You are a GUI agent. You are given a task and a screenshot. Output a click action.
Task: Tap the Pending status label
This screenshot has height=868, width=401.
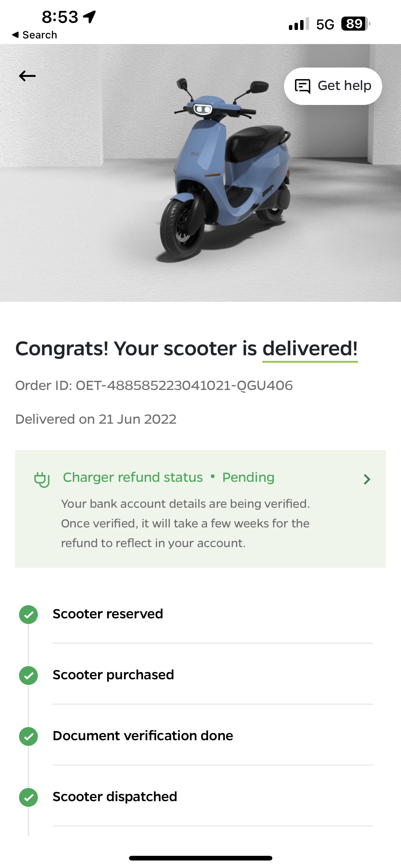coord(248,477)
